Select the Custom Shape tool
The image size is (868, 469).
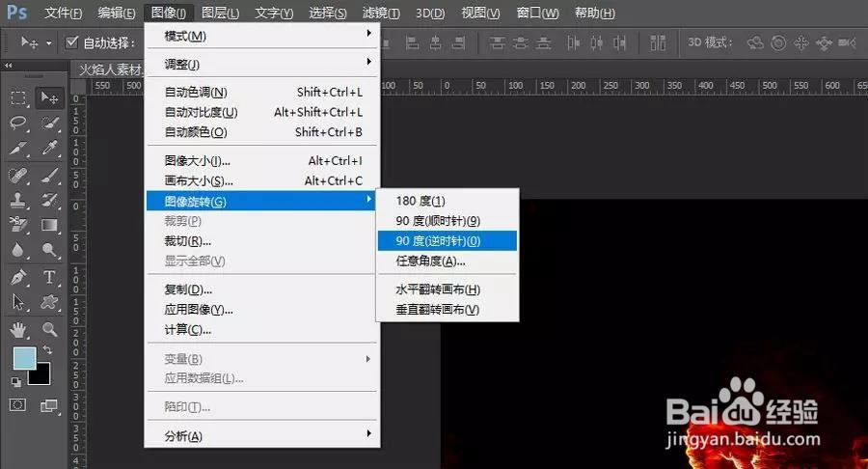pyautogui.click(x=49, y=302)
